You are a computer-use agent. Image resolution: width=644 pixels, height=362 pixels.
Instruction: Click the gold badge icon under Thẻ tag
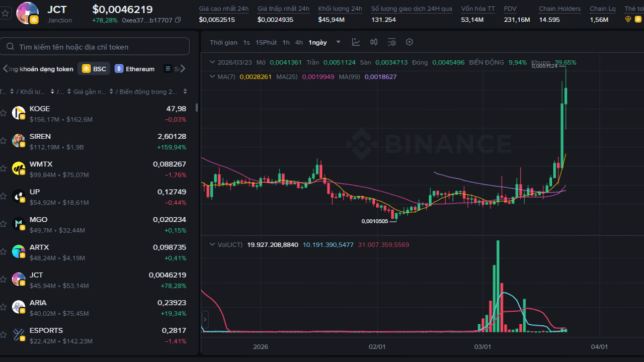point(628,19)
